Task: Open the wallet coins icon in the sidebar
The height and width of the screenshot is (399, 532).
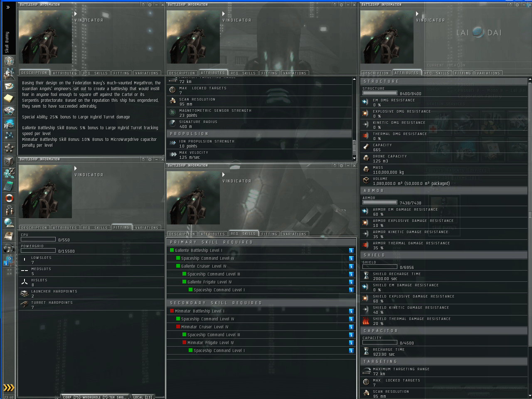Action: point(9,173)
